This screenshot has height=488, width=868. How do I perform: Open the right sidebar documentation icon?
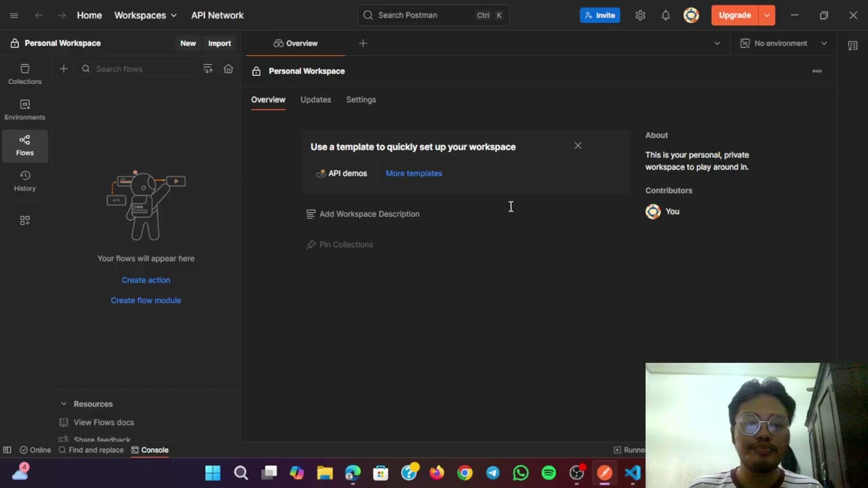click(852, 45)
